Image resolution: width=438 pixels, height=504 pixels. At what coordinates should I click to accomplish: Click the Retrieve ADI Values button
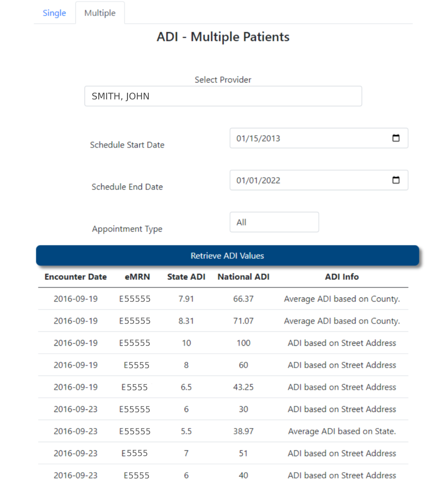click(x=227, y=256)
